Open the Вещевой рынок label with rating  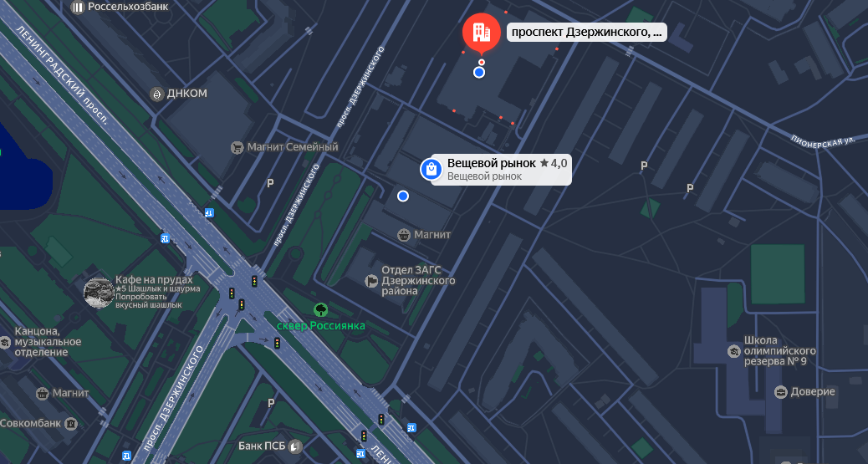click(507, 169)
